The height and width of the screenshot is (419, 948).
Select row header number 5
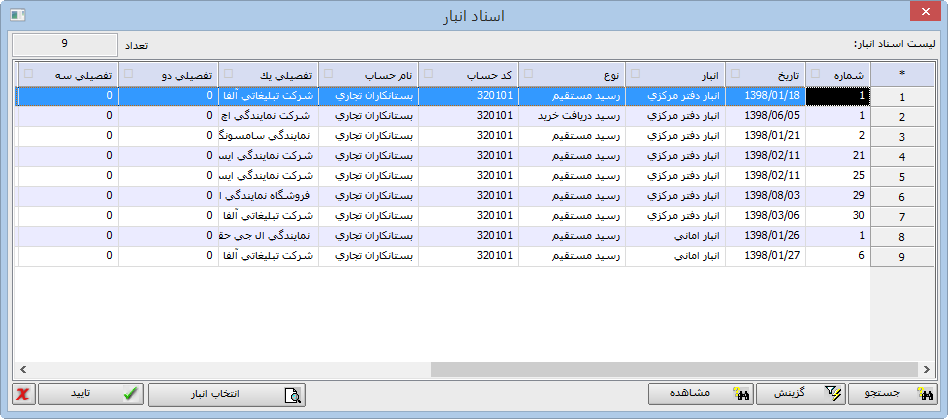tap(902, 177)
